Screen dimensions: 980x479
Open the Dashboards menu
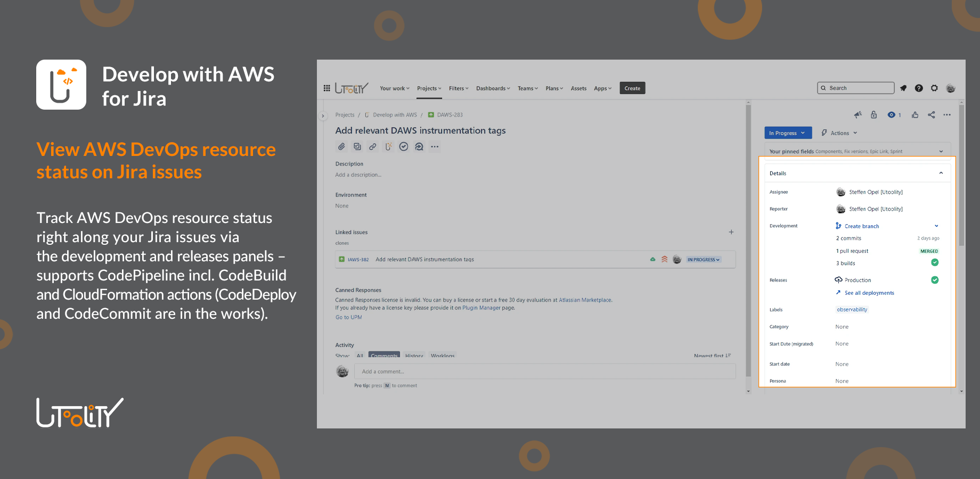click(x=493, y=88)
